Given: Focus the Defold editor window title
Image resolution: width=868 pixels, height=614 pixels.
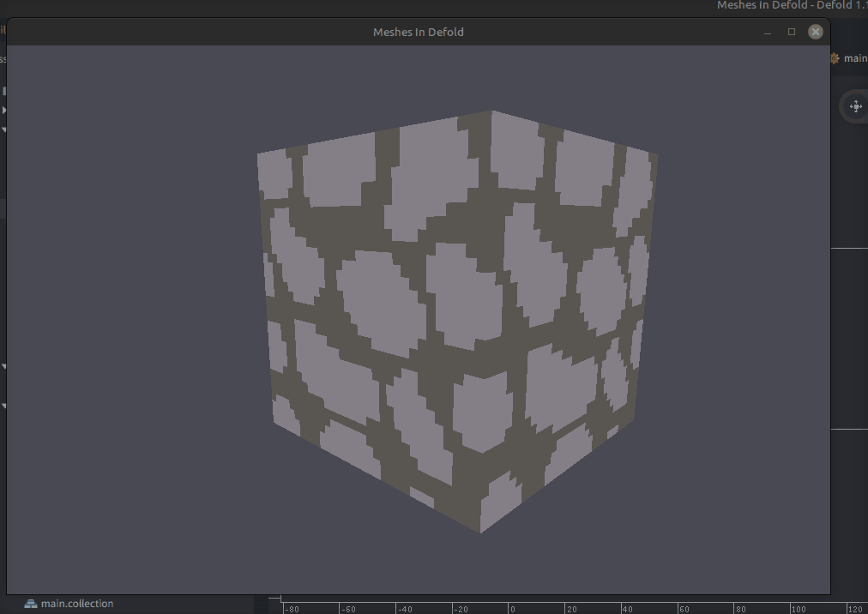Looking at the screenshot, I should tap(791, 5).
